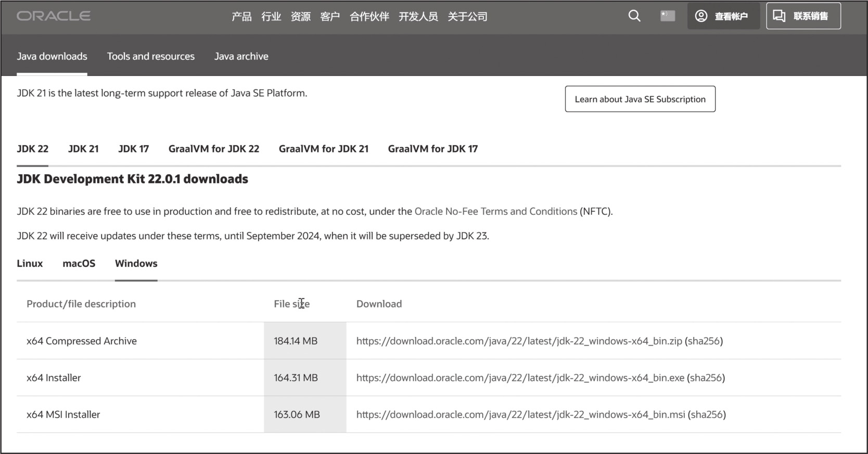Click the Product/file description column header
The image size is (868, 454).
click(x=81, y=304)
